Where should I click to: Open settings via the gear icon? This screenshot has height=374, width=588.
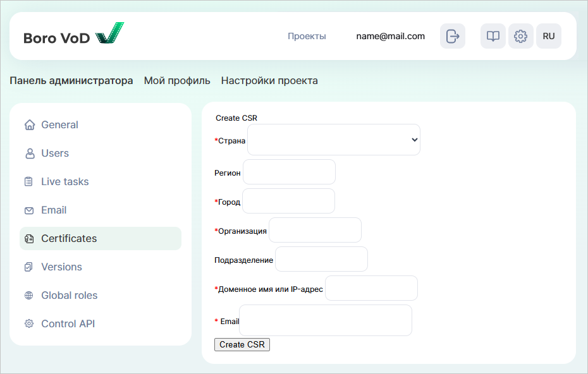pos(520,37)
